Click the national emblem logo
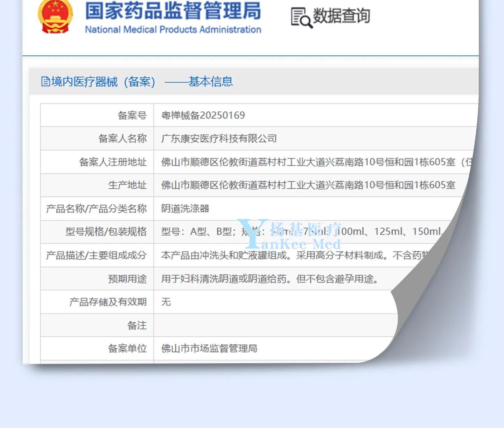This screenshot has width=504, height=428. click(x=55, y=17)
